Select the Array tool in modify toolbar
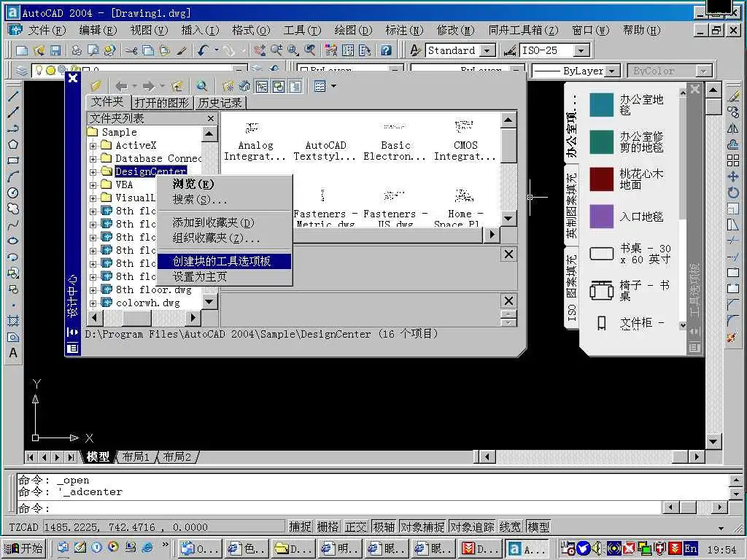This screenshot has width=747, height=560. coord(733,160)
